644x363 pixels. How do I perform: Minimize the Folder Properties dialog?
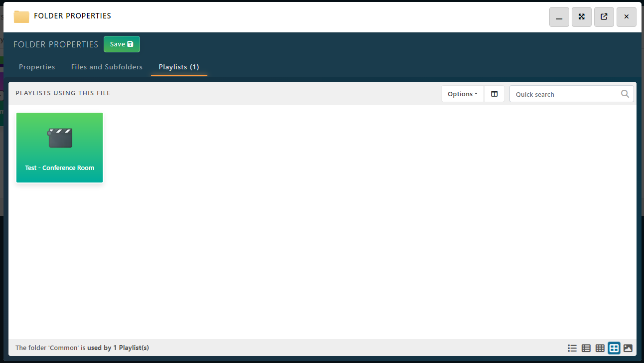click(x=559, y=17)
